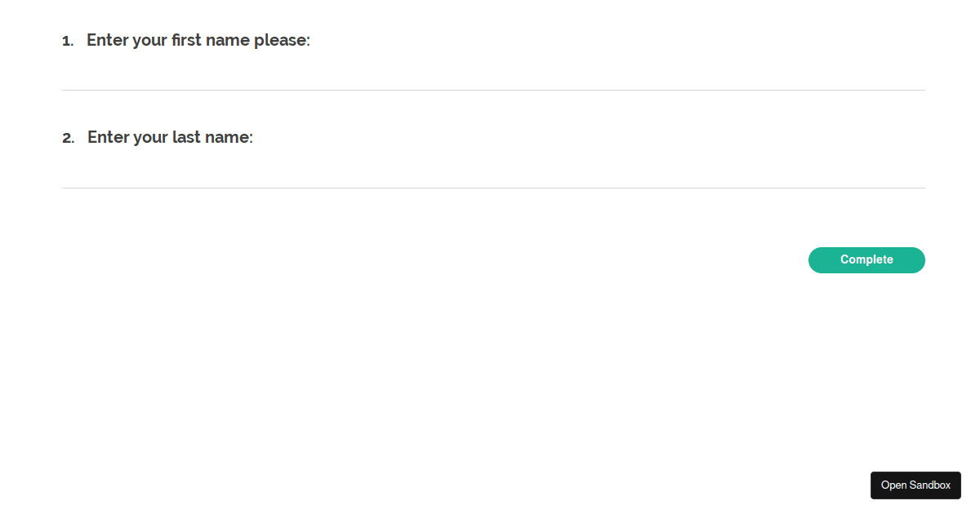
Task: Click the "Complete" text on the green button
Action: pyautogui.click(x=866, y=260)
